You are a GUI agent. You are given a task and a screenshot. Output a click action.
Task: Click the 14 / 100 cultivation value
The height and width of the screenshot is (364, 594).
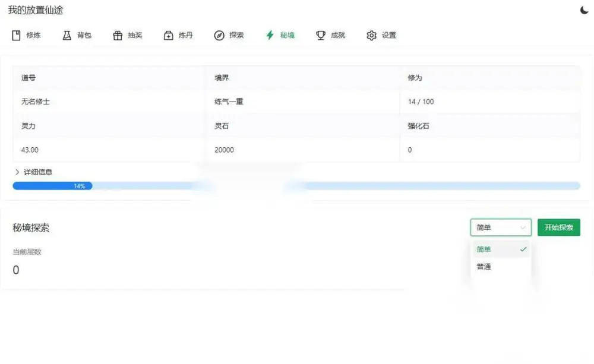(421, 102)
